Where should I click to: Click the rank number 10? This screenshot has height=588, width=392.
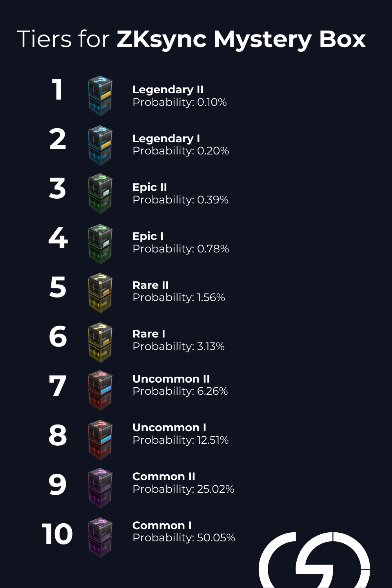[x=57, y=534]
